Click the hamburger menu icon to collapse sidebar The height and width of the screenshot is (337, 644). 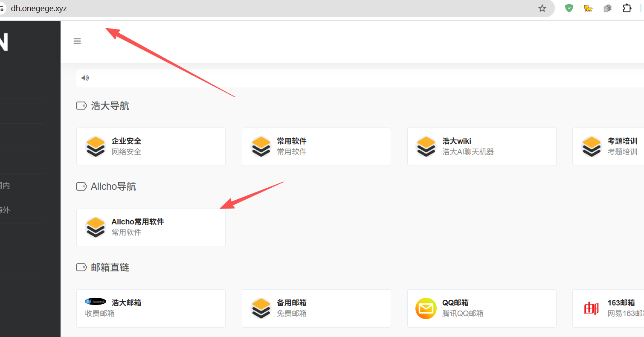click(x=77, y=41)
